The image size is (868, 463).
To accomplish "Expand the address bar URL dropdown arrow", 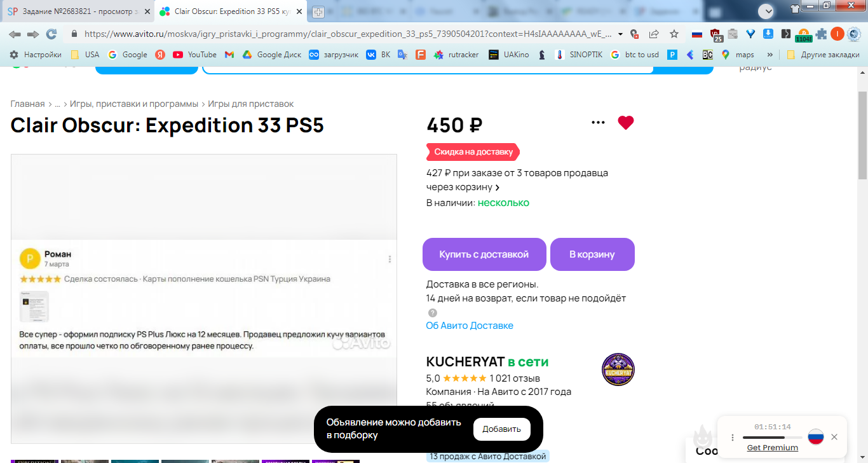I will tap(619, 34).
